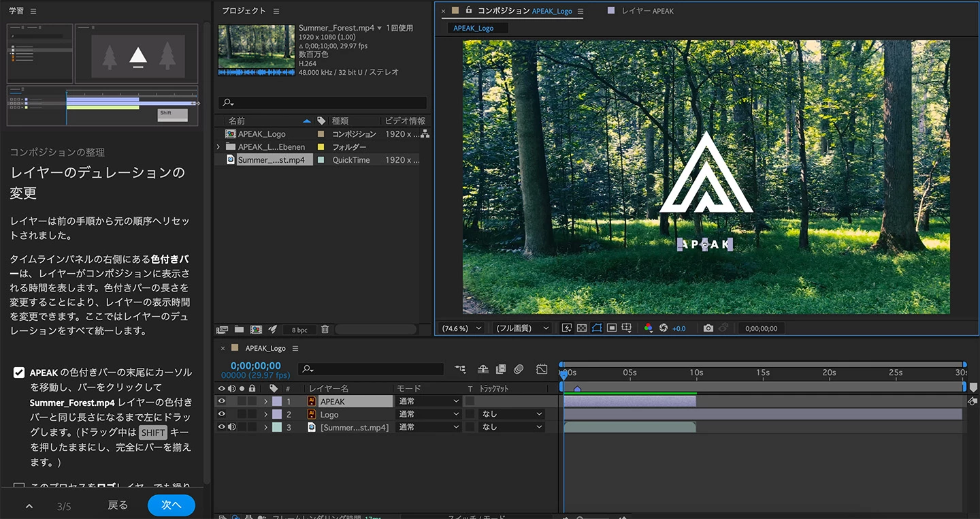
Task: Create a new folder in Project panel
Action: (239, 329)
